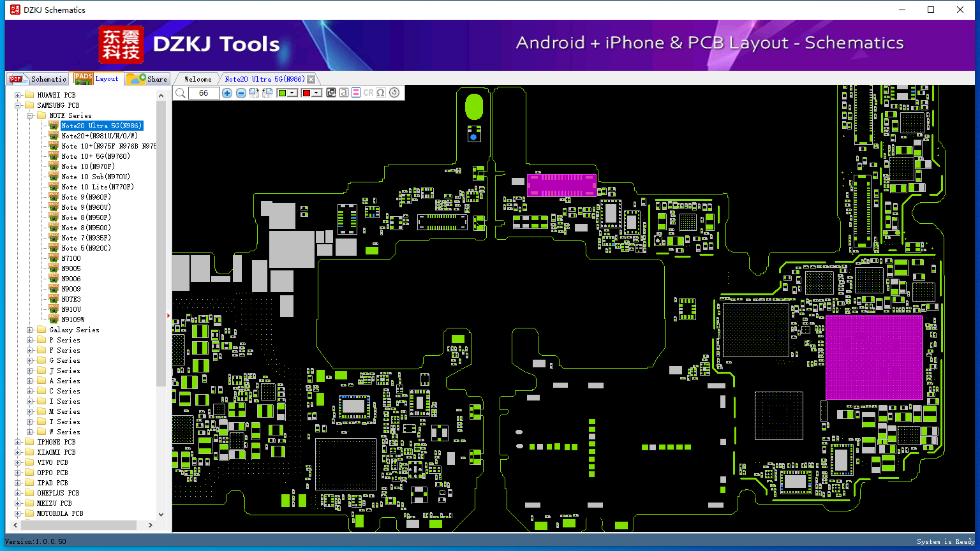Switch to the Layout tab
The image size is (980, 551).
[x=97, y=78]
